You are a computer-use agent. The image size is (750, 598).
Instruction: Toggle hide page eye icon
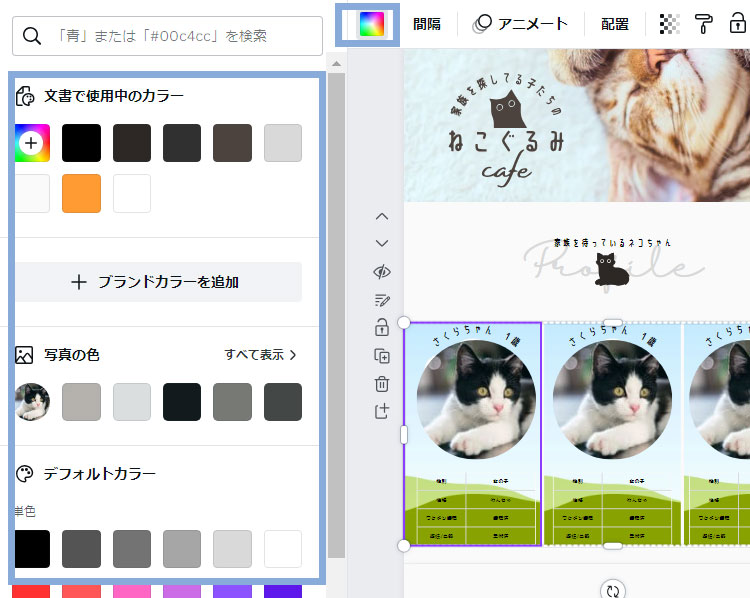(x=382, y=272)
